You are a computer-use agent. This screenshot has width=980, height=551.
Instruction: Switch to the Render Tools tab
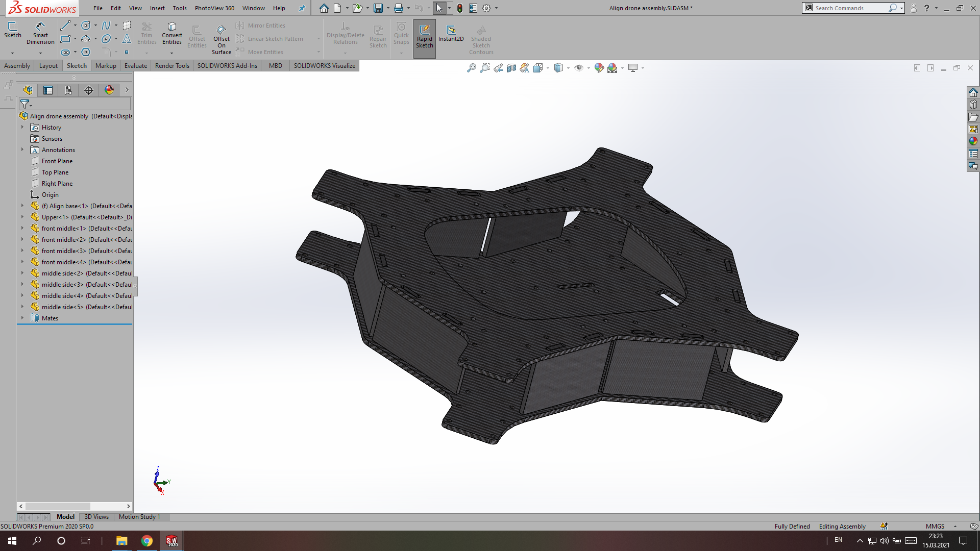click(x=172, y=66)
